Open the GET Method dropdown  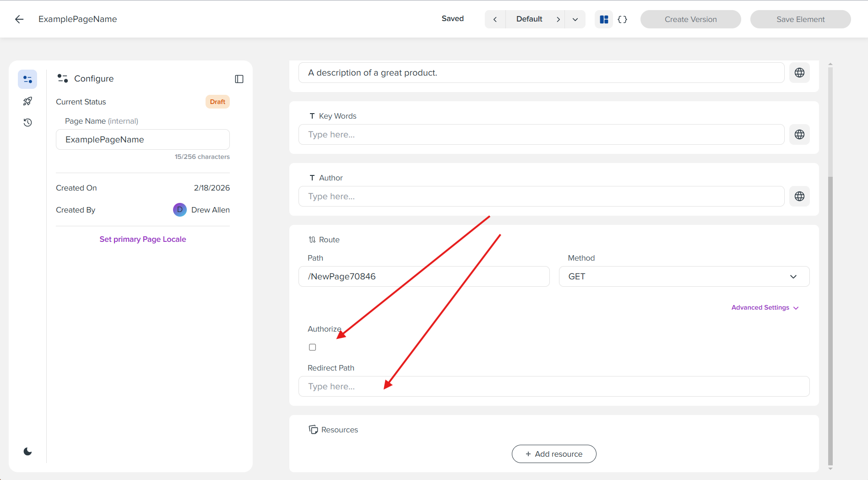(684, 276)
